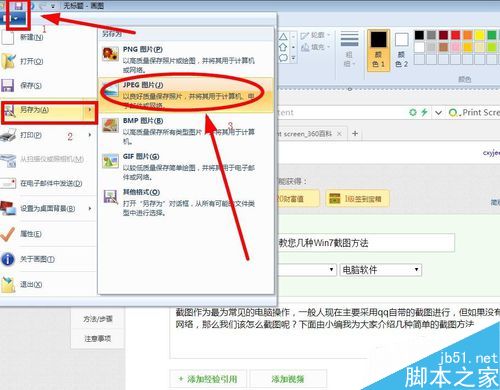Save as GIF 图片(G)

[186, 166]
